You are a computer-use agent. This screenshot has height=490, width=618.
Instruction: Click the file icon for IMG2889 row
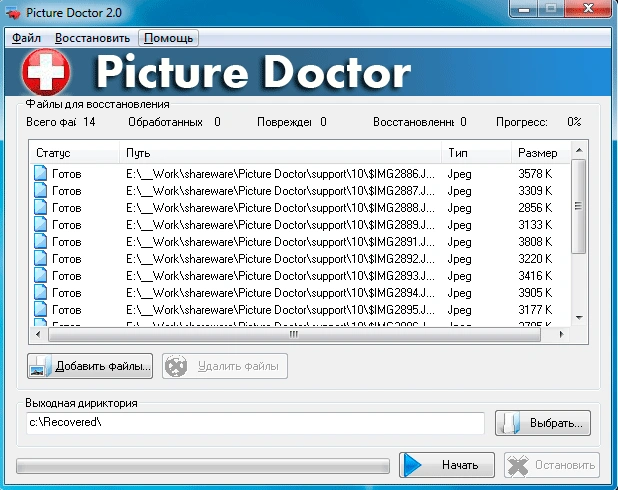coord(41,225)
